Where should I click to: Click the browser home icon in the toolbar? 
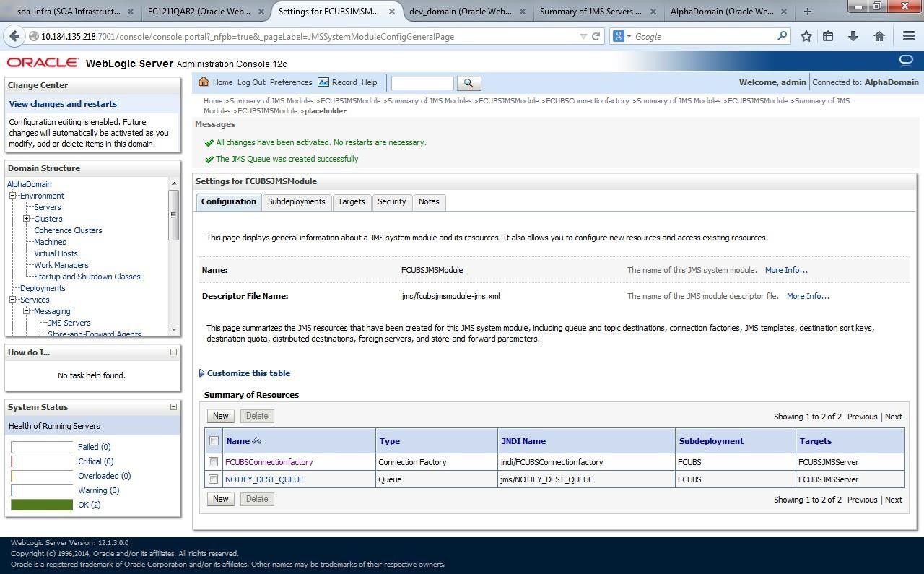click(879, 36)
